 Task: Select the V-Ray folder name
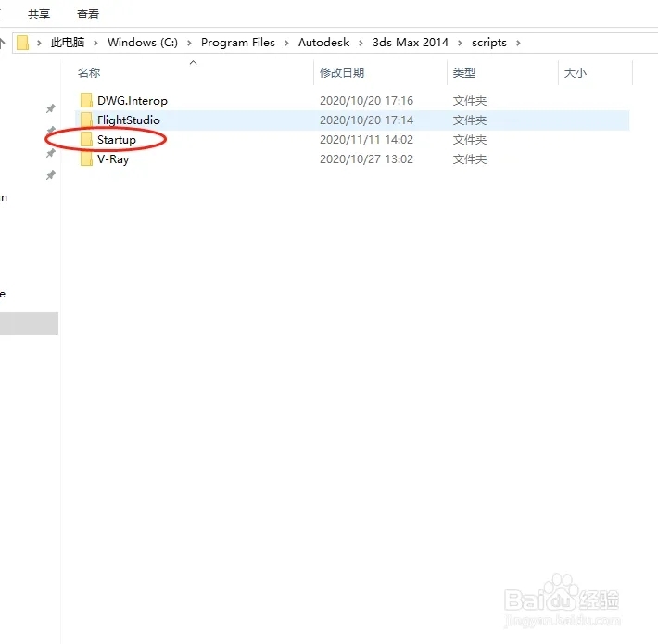tap(113, 159)
